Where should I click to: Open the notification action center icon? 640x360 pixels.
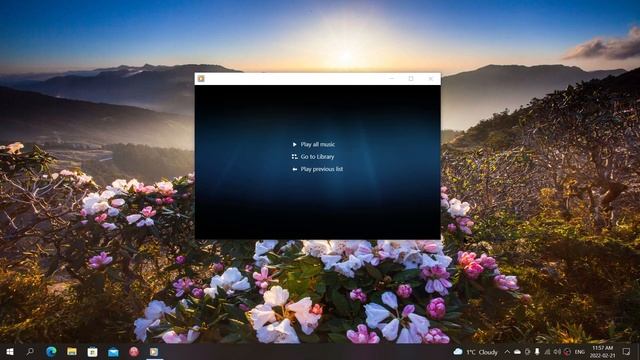pyautogui.click(x=627, y=351)
